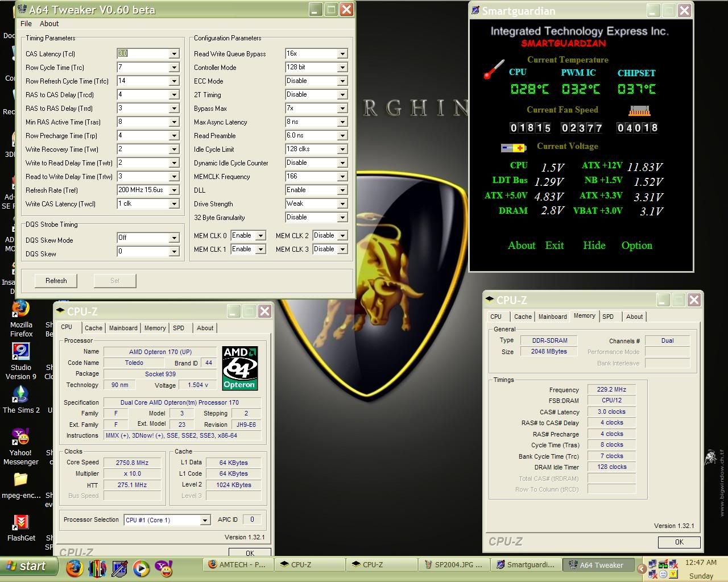Screen dimensions: 728x582
Task: Expand Row Refresh Cycle Time (Trfc) dropdown
Action: (174, 81)
